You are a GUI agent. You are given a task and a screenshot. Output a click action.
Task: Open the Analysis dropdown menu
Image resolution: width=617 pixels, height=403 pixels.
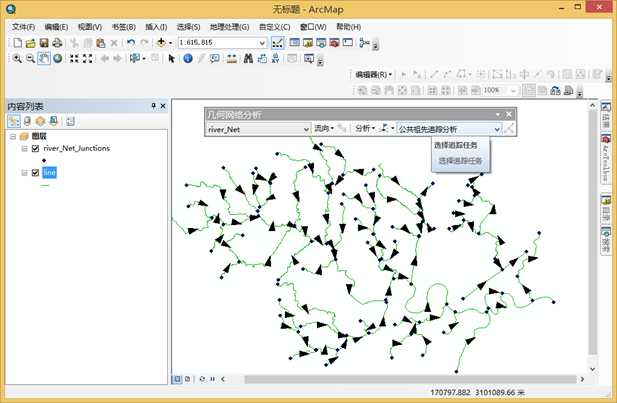(365, 128)
